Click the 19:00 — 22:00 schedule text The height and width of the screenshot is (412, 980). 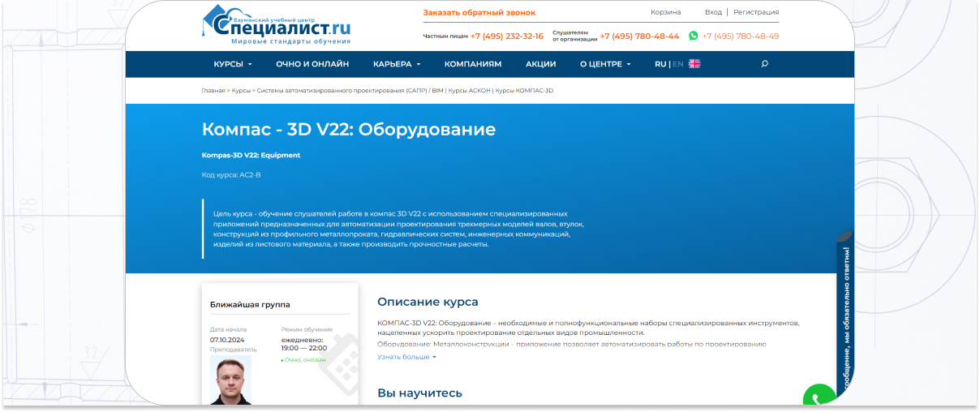[x=304, y=348]
